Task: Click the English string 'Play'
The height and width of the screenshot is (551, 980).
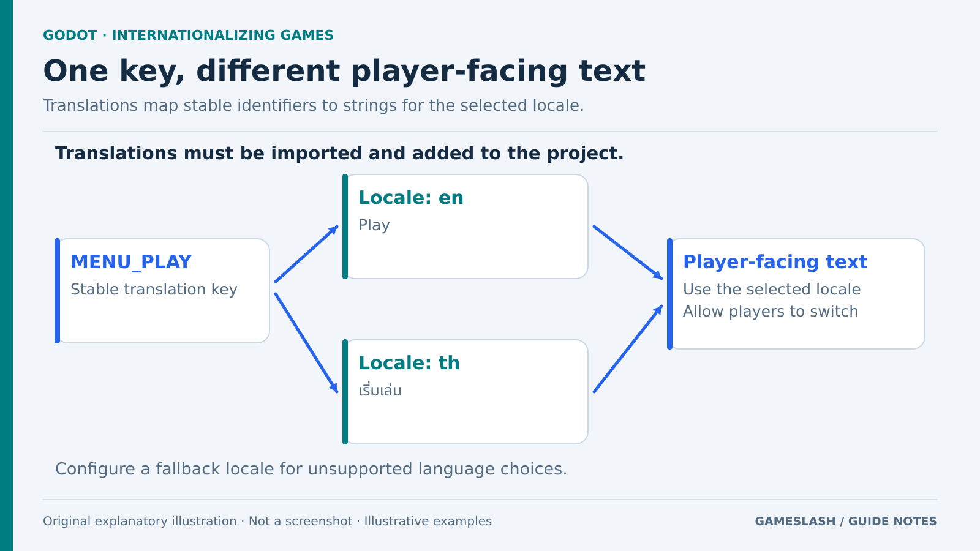Action: 374,225
